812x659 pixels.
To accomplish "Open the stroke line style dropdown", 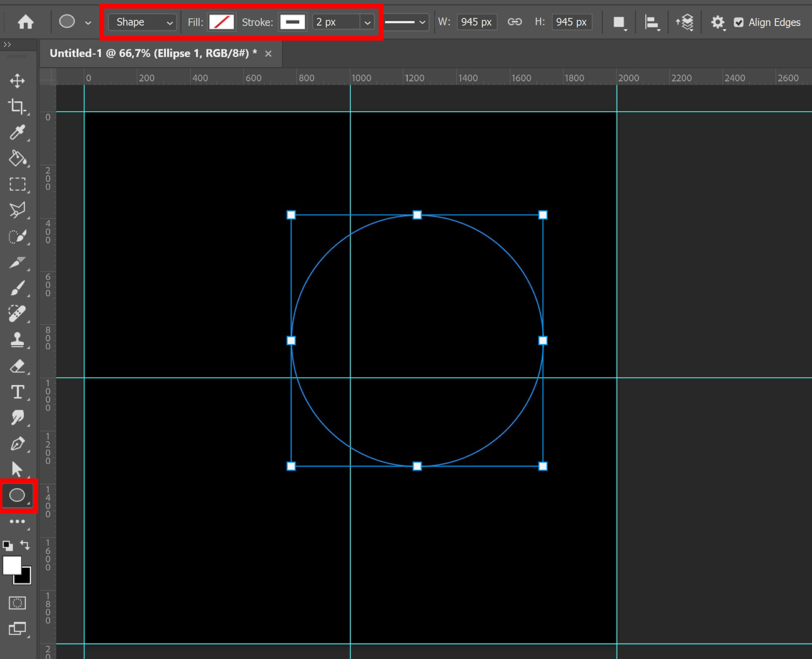I will click(x=405, y=22).
